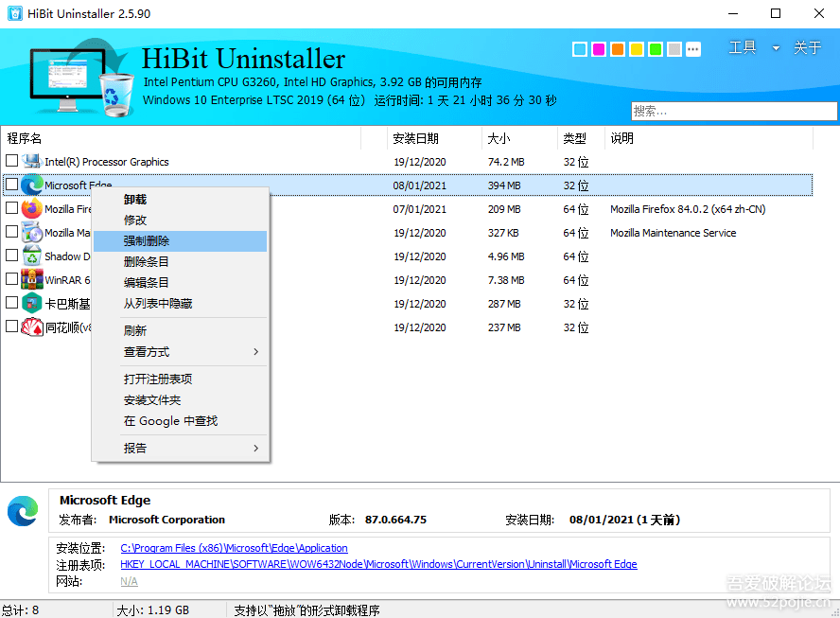Click the 209 MB size cell
840x618 pixels.
[x=504, y=209]
